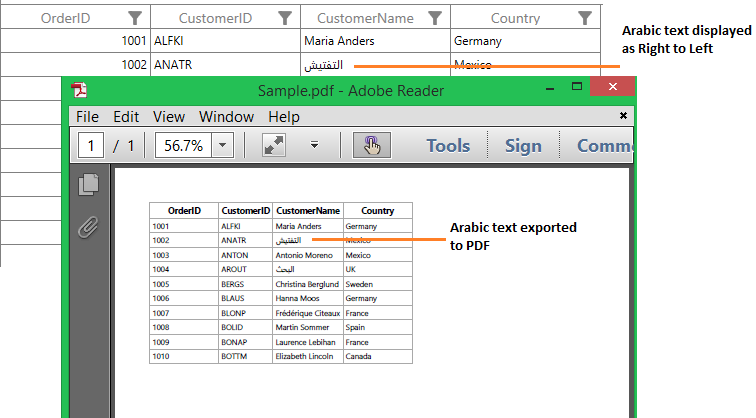This screenshot has height=418, width=756.
Task: Select the touch mode hand tool
Action: 372,145
